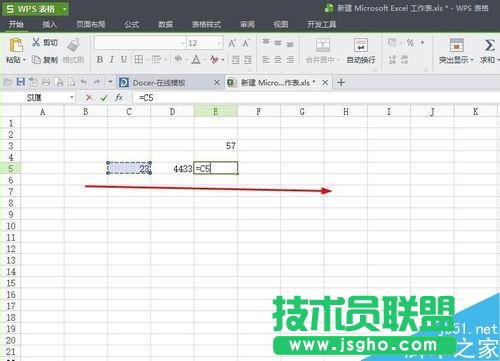The width and height of the screenshot is (500, 361).
Task: Align text left
Action: [x=266, y=60]
